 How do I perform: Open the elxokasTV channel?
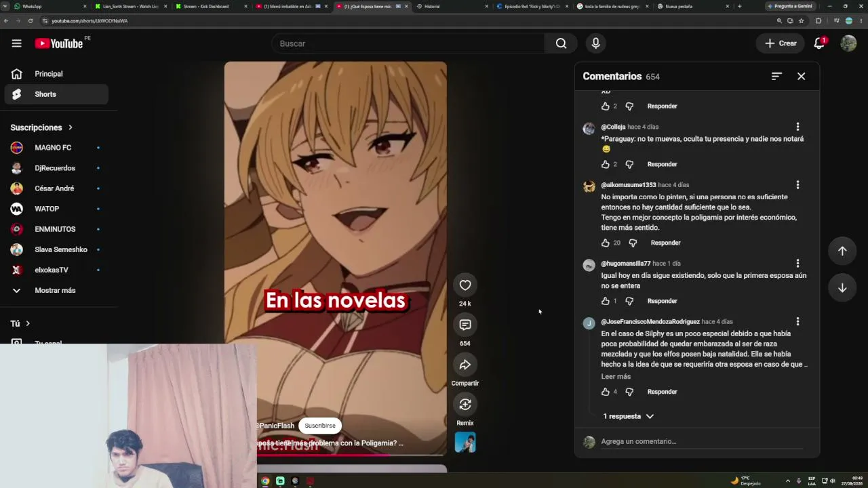(56, 270)
